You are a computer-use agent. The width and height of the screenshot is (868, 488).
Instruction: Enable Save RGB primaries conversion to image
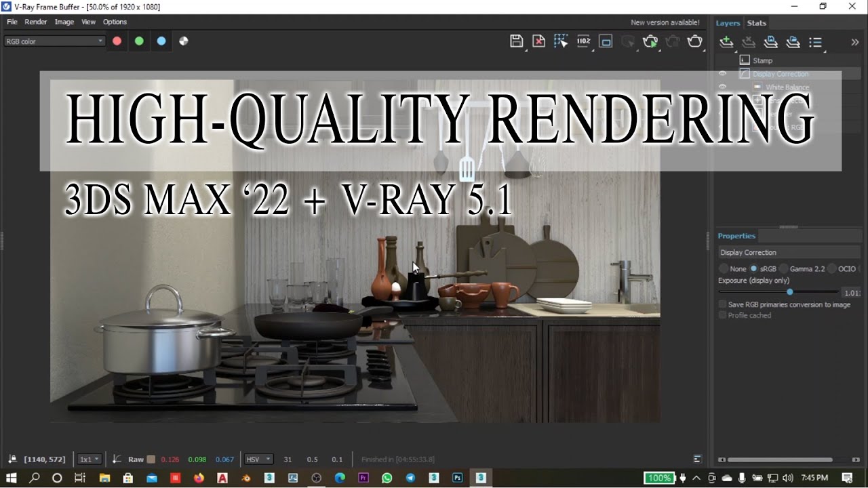pyautogui.click(x=785, y=304)
